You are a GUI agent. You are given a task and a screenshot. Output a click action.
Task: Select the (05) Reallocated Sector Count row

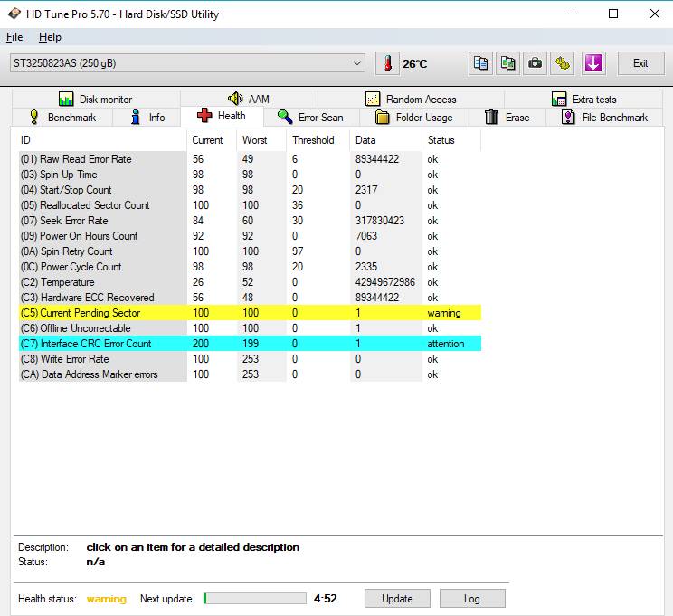coord(250,205)
